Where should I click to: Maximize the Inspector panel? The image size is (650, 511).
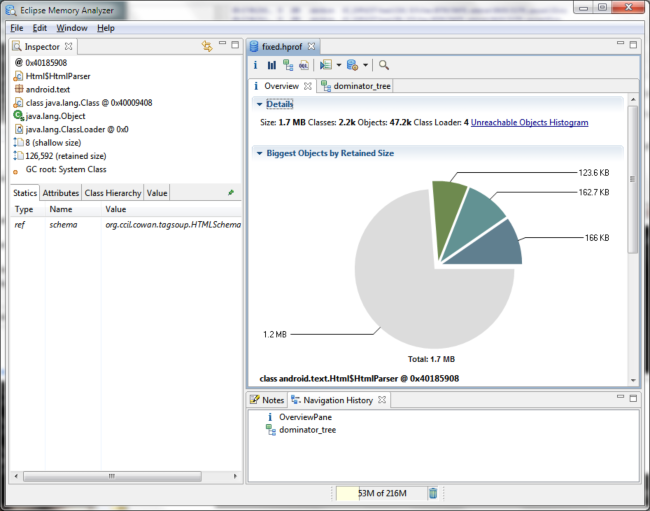pyautogui.click(x=235, y=44)
